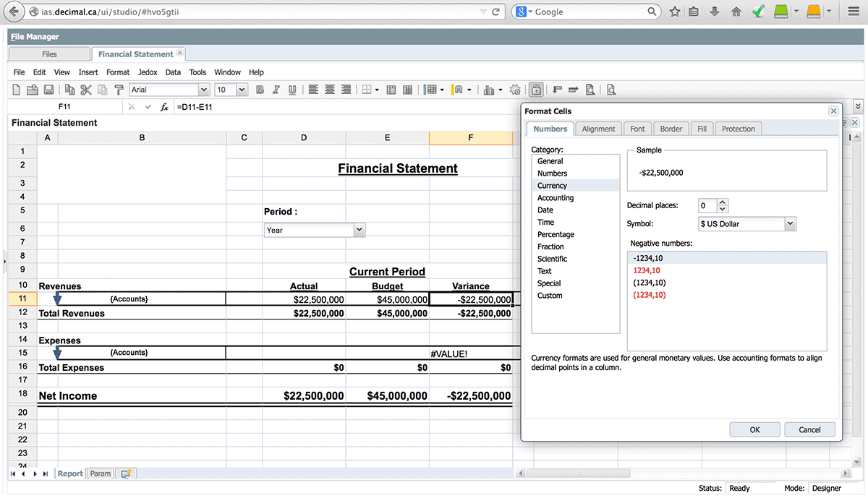The image size is (868, 498).
Task: Switch to the Param sheet tab
Action: (101, 473)
